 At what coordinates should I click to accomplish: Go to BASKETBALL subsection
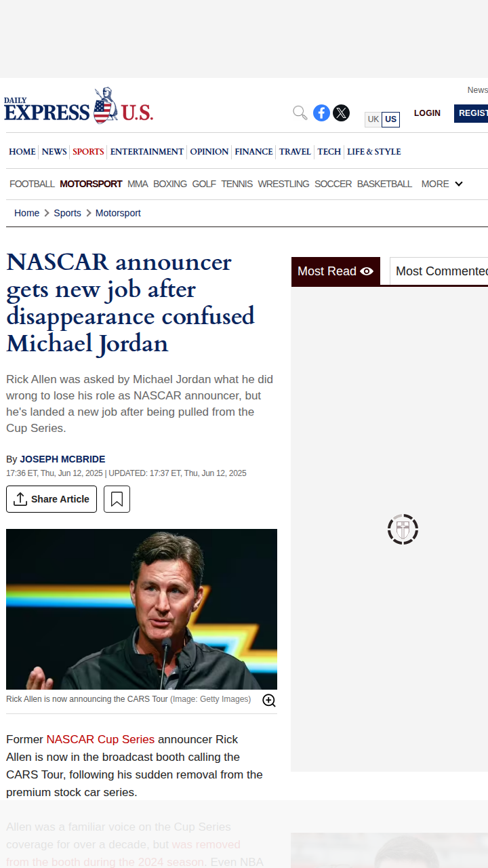[384, 184]
